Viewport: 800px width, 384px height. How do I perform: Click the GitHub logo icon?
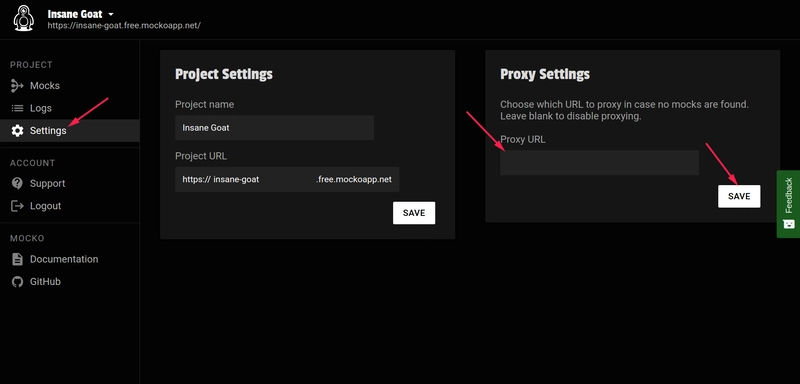pyautogui.click(x=17, y=282)
